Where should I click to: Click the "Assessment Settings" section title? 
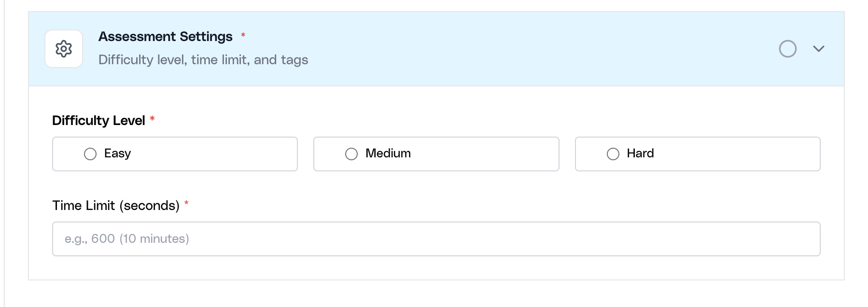click(x=165, y=37)
